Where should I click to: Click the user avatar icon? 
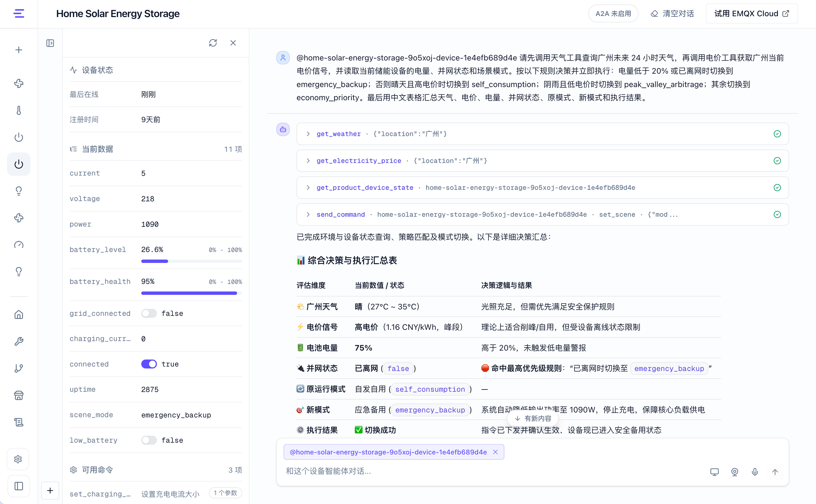(283, 58)
